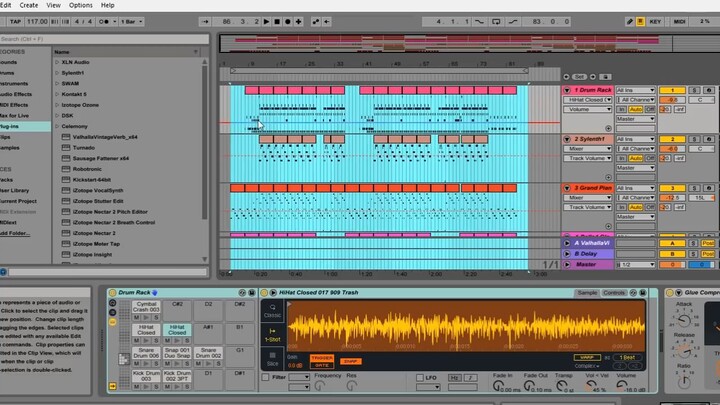Enable the LFO checkbox

pos(420,377)
